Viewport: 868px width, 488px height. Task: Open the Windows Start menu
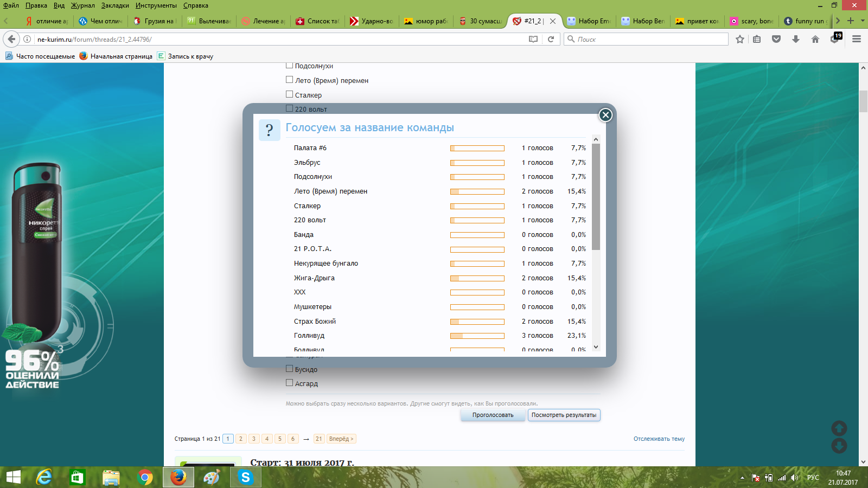click(13, 477)
